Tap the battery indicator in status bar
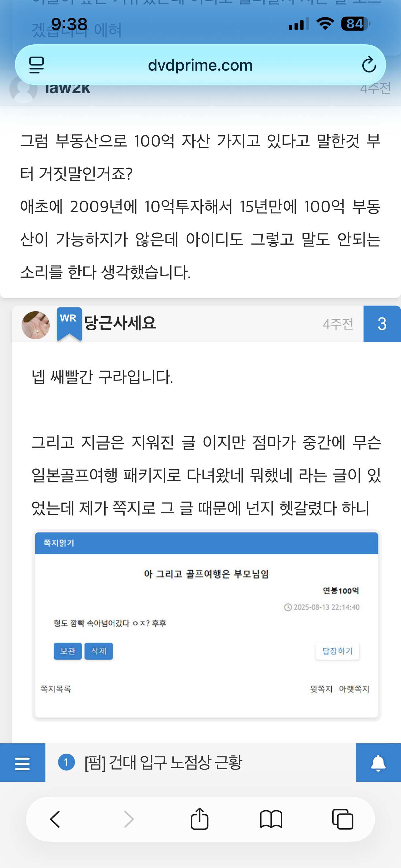 355,24
